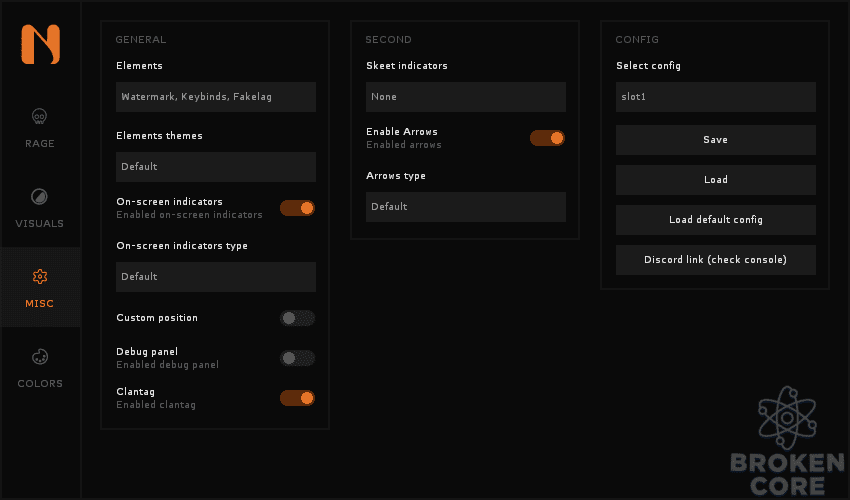Click the Select config label

click(x=648, y=66)
